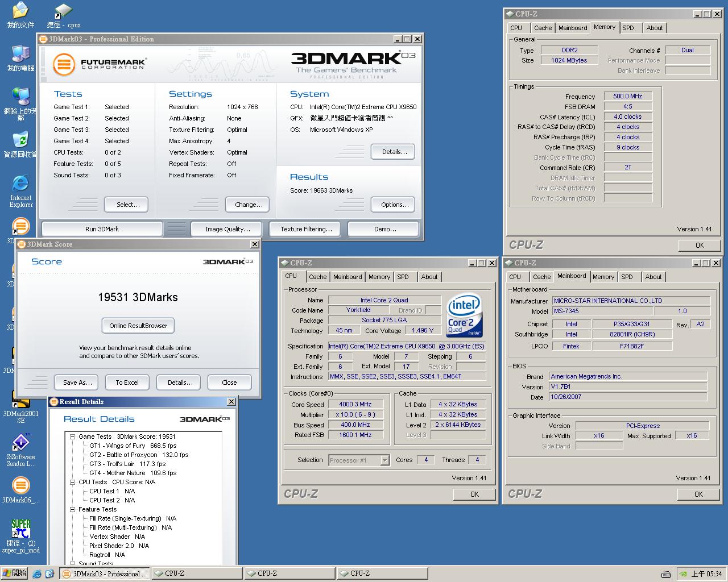Click NVIDIA tray icon in system tray
The image size is (728, 582).
(x=682, y=573)
